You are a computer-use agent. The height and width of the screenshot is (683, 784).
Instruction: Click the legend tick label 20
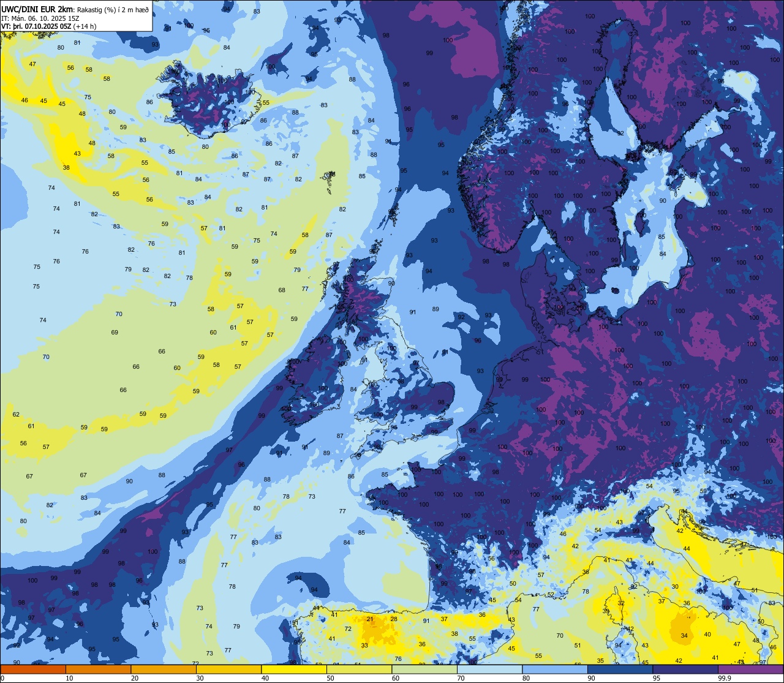pyautogui.click(x=135, y=678)
